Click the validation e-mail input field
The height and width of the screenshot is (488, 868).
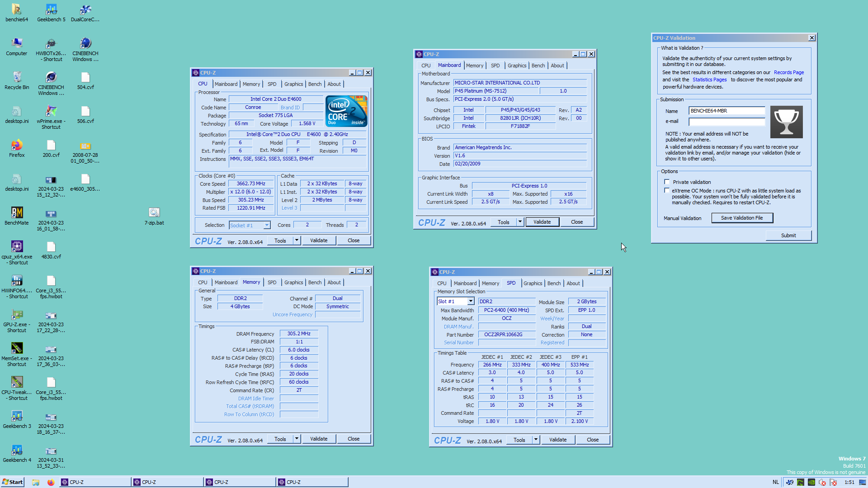pyautogui.click(x=727, y=122)
